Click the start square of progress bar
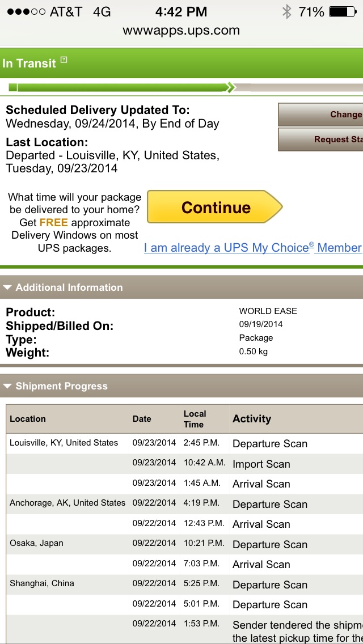Screen dimensions: 363x644 coord(13,87)
